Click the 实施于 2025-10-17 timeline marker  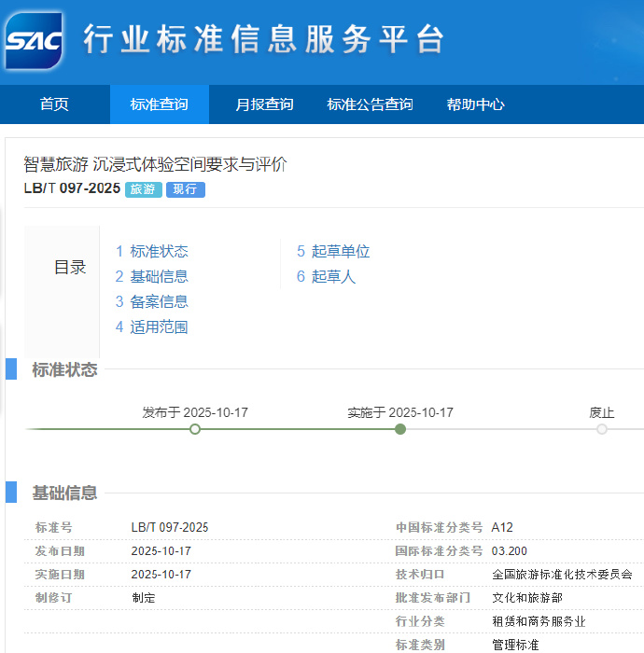400,429
